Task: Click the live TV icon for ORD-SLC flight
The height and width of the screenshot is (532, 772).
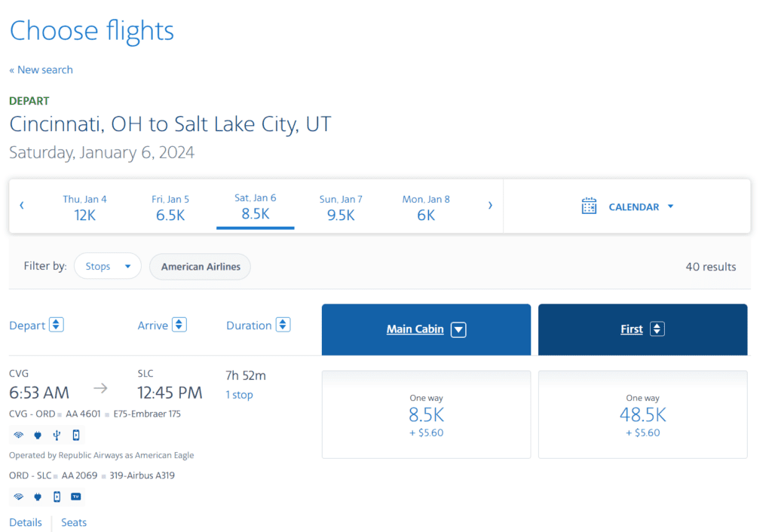Action: tap(75, 497)
